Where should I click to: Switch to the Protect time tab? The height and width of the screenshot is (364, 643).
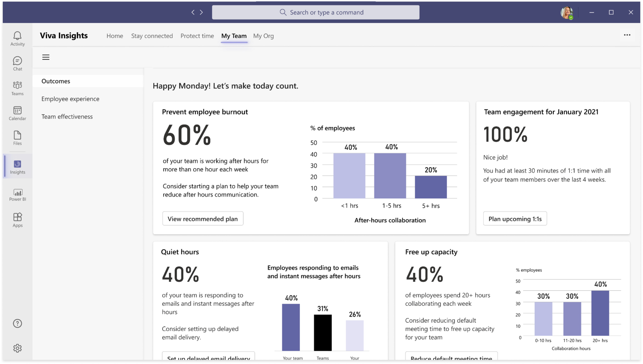click(197, 36)
